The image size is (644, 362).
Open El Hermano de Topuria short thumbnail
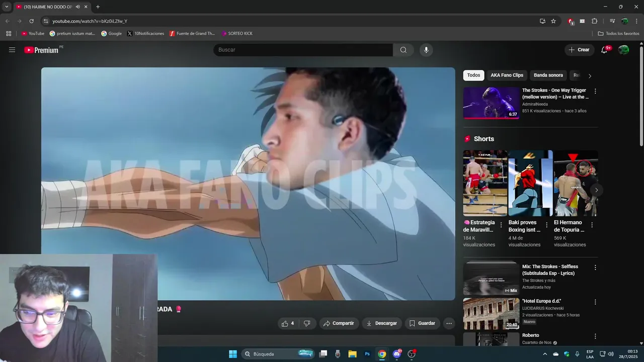(576, 183)
